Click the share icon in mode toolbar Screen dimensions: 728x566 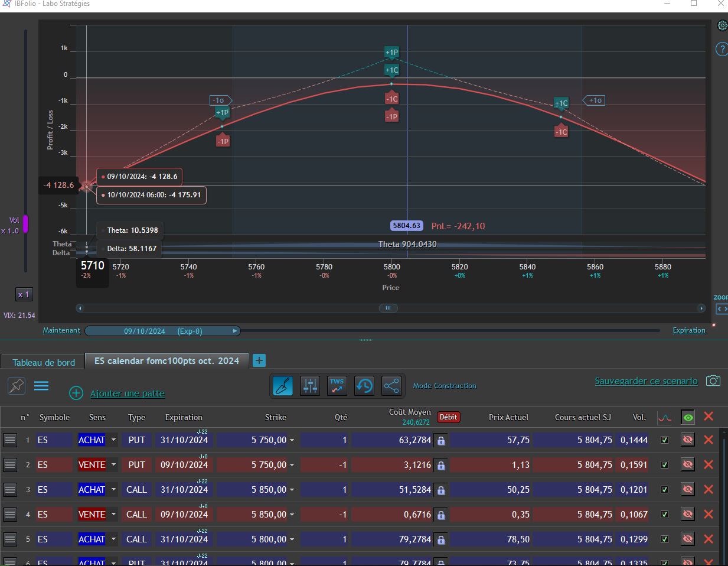[x=391, y=386]
